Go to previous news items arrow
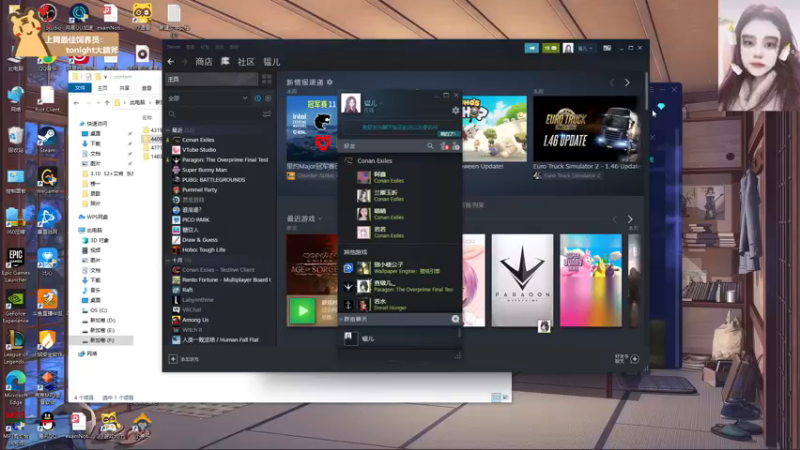This screenshot has height=450, width=800. [612, 83]
